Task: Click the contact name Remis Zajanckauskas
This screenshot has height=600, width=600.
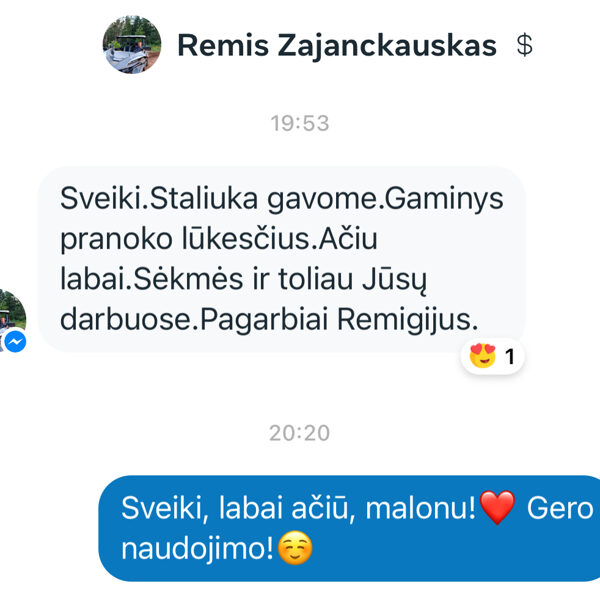Action: pyautogui.click(x=337, y=46)
